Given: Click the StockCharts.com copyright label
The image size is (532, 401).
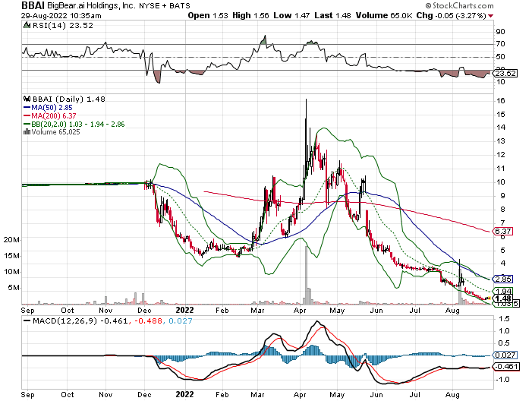Looking at the screenshot, I should coord(460,5).
